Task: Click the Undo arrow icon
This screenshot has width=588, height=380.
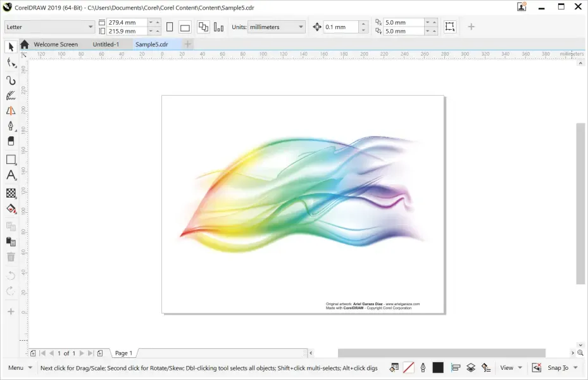Action: (11, 275)
